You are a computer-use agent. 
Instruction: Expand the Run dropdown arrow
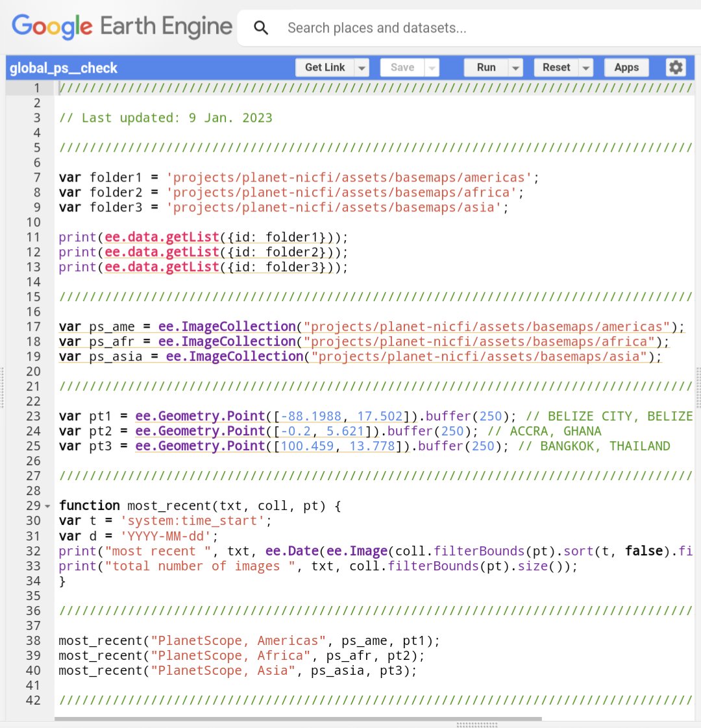coord(515,67)
